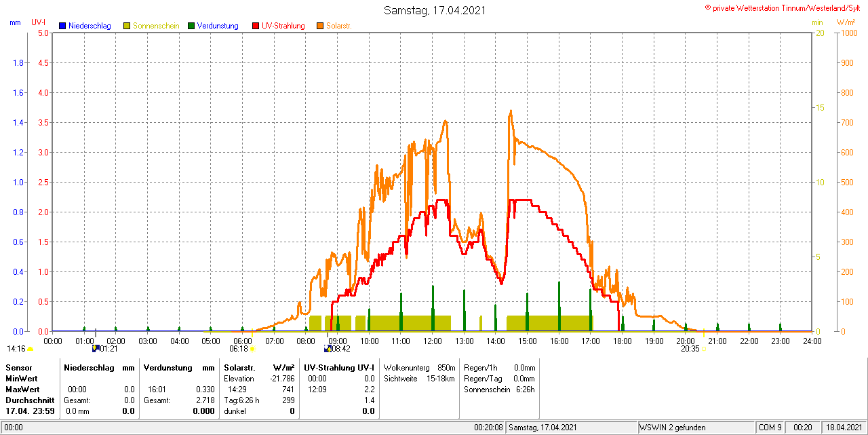Click the W/m² axis unit label
The height and width of the screenshot is (435, 868).
(846, 22)
